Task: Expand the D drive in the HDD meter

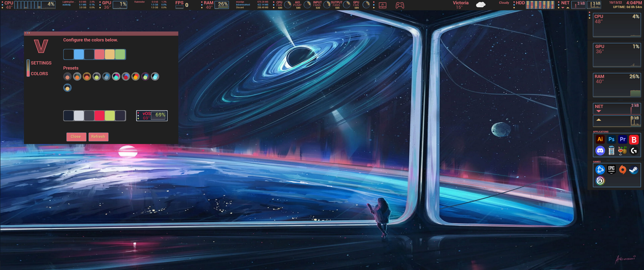Action: point(532,4)
